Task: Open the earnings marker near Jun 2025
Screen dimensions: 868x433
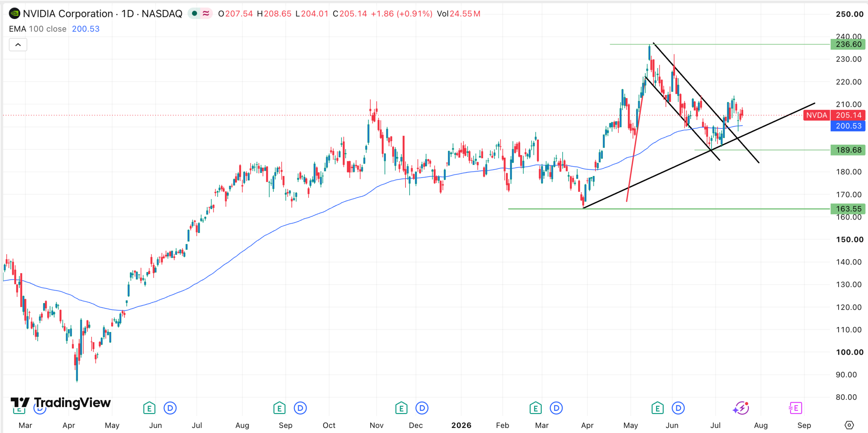Action: coord(149,408)
